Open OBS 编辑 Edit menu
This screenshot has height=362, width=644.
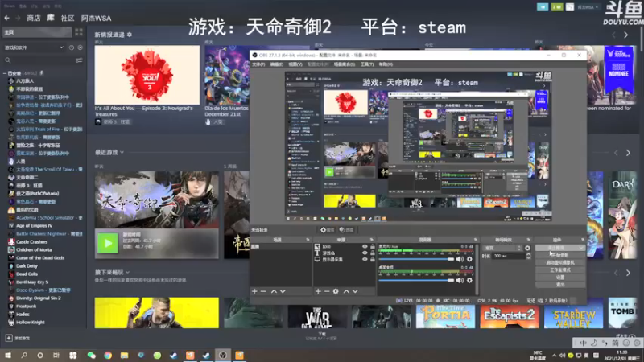coord(276,64)
